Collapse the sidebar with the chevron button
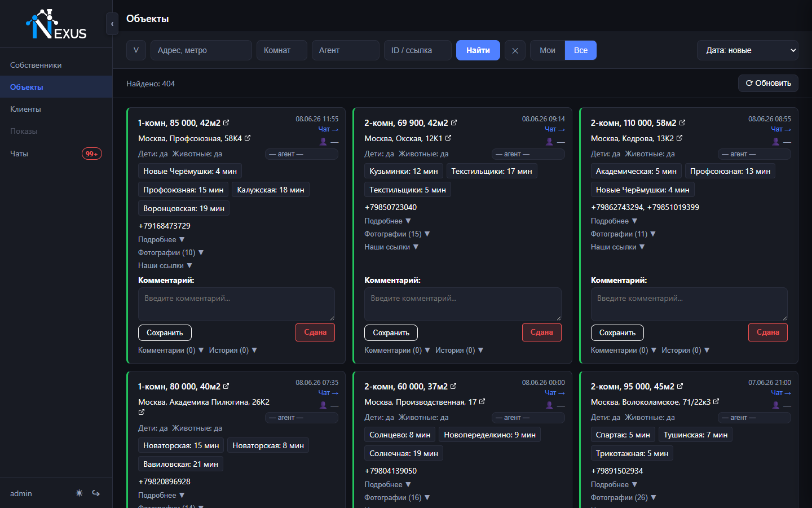812x508 pixels. click(x=112, y=24)
